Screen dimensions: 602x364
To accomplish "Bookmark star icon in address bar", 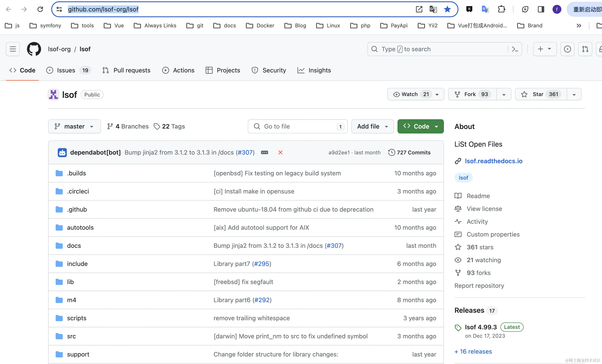I will tap(447, 9).
